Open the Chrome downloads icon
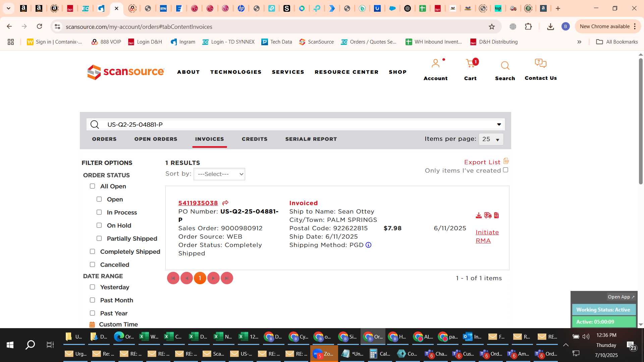This screenshot has height=362, width=644. point(550,26)
